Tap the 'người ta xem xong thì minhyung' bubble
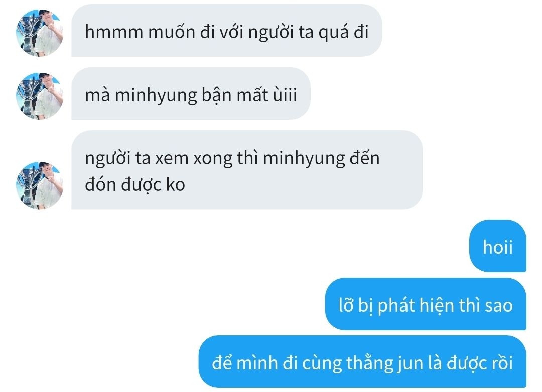The image size is (542, 392). 247,170
